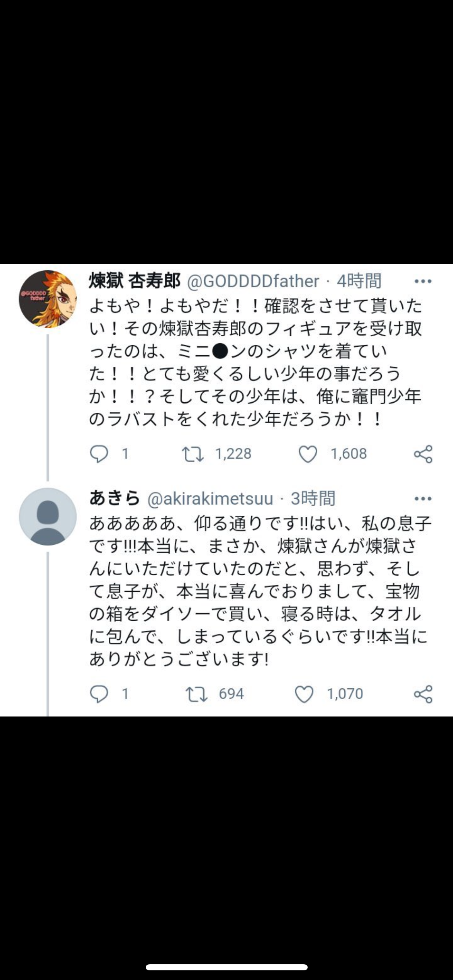Open the tweet text starting with よもや
The width and height of the screenshot is (453, 980).
point(255,362)
